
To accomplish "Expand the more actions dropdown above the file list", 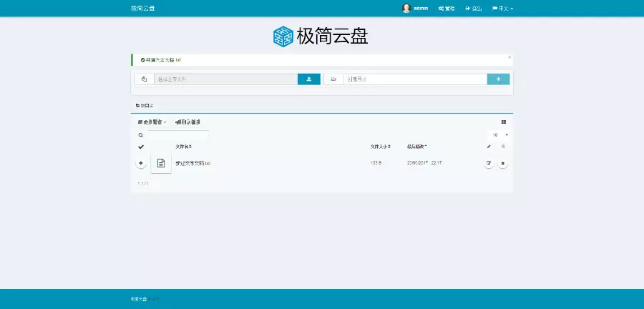I will [x=152, y=122].
